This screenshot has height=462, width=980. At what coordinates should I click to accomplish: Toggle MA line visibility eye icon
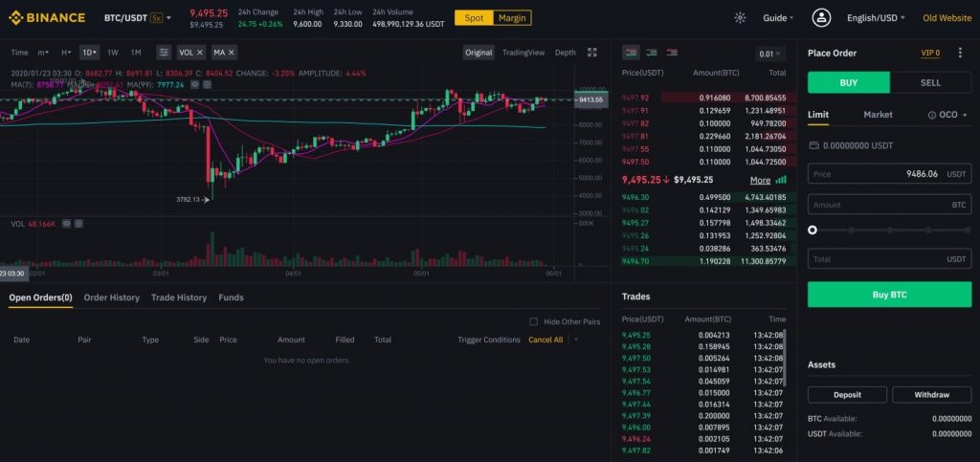(195, 84)
